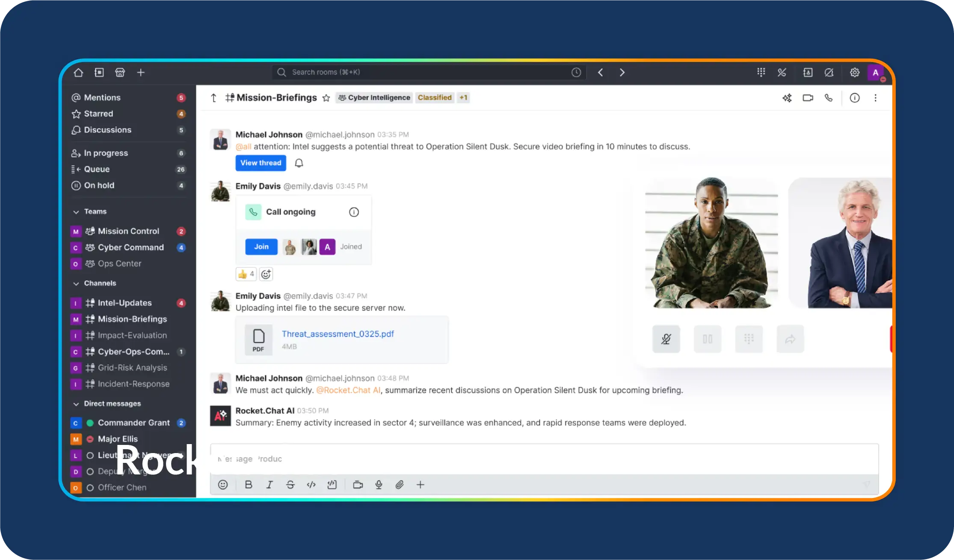This screenshot has height=560, width=954.
Task: Click the View thread button
Action: click(261, 163)
